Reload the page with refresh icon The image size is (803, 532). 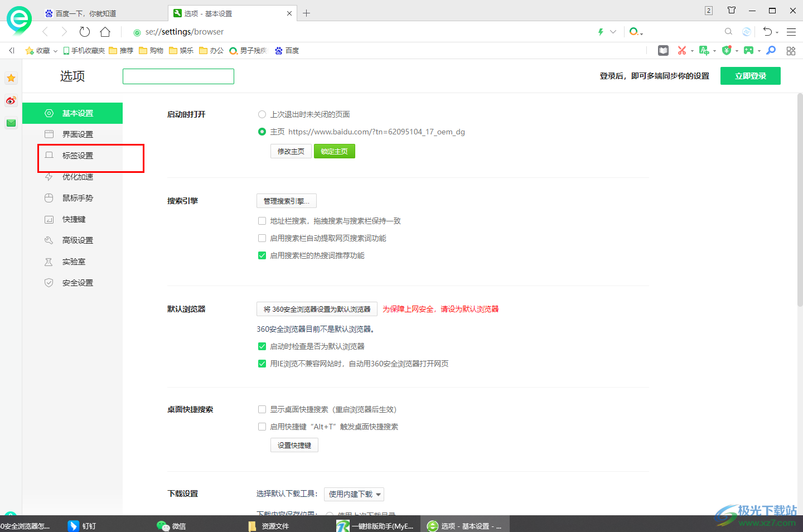84,32
